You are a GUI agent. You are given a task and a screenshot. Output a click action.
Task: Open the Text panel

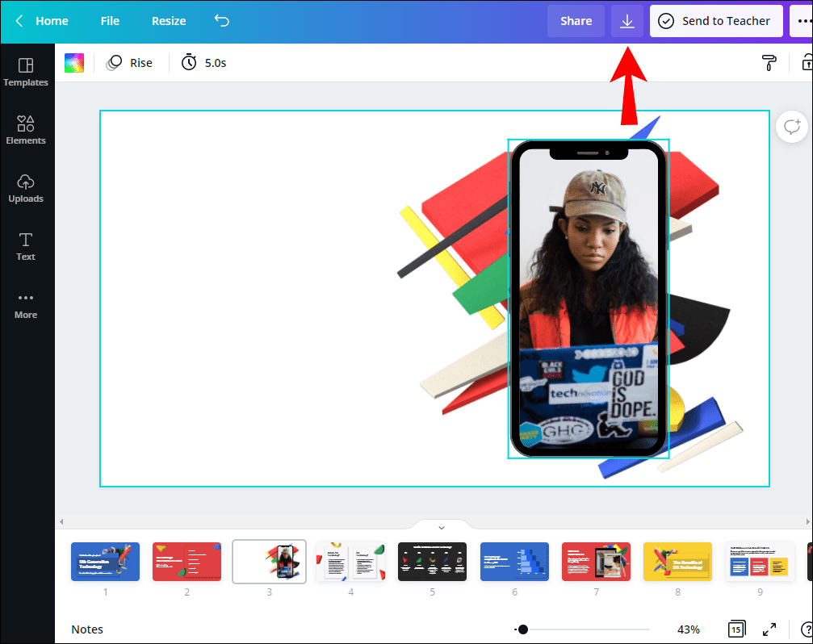26,245
